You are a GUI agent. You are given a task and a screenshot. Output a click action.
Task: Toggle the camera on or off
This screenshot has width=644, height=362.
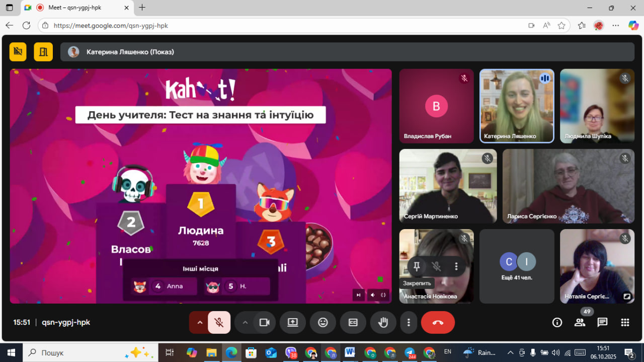coord(264,323)
